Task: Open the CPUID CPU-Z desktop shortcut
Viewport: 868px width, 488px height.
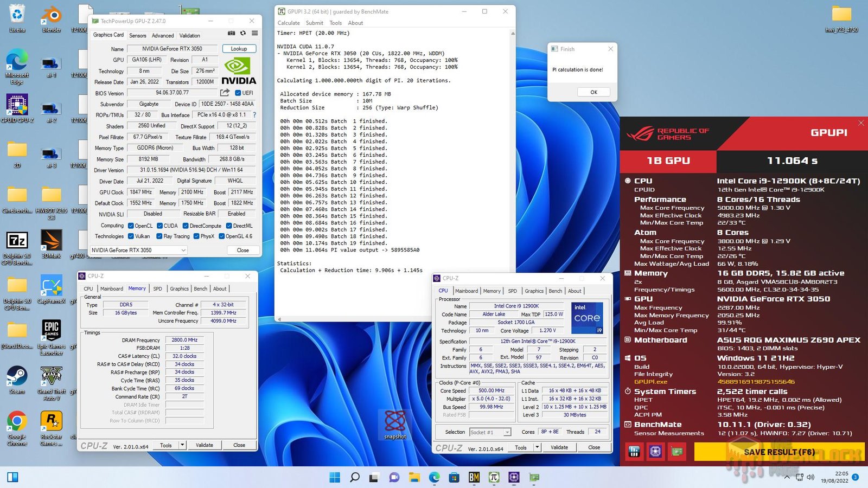Action: (x=17, y=108)
